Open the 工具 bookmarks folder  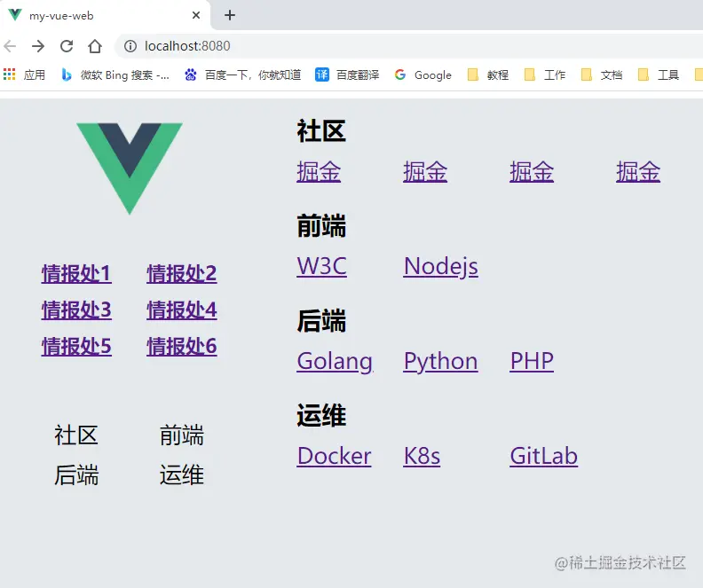(658, 74)
